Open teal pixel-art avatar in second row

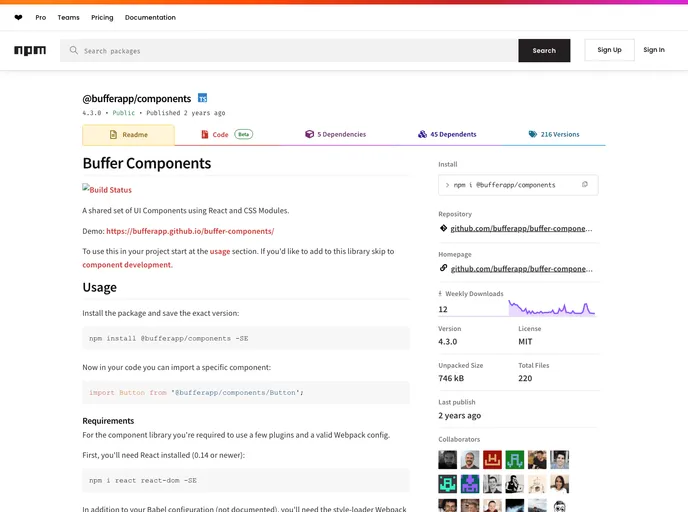pyautogui.click(x=447, y=484)
